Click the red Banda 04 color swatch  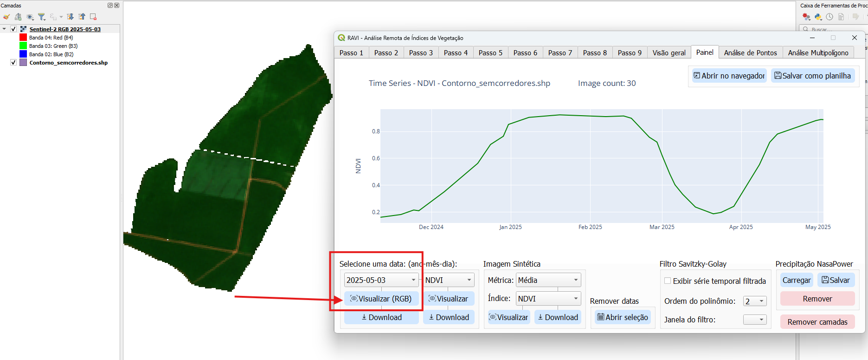[23, 37]
